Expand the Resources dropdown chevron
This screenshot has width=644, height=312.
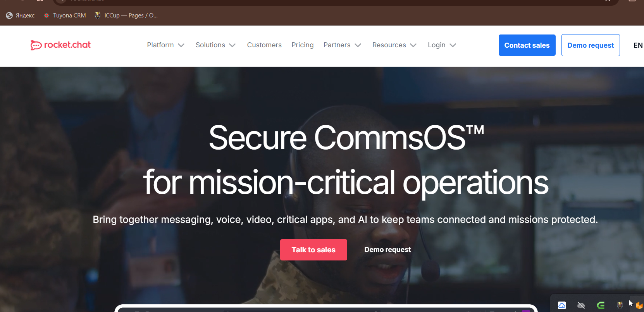click(x=413, y=45)
